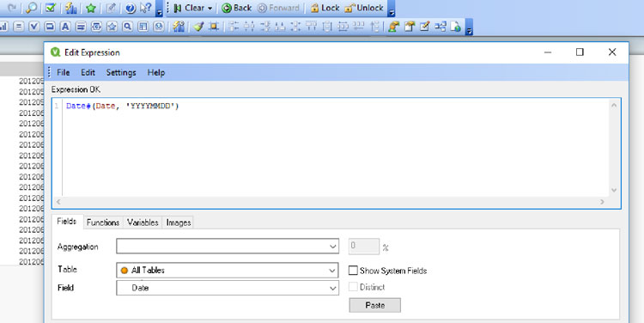Open the Settings menu in Edit Expression
This screenshot has height=323, width=644.
click(121, 72)
